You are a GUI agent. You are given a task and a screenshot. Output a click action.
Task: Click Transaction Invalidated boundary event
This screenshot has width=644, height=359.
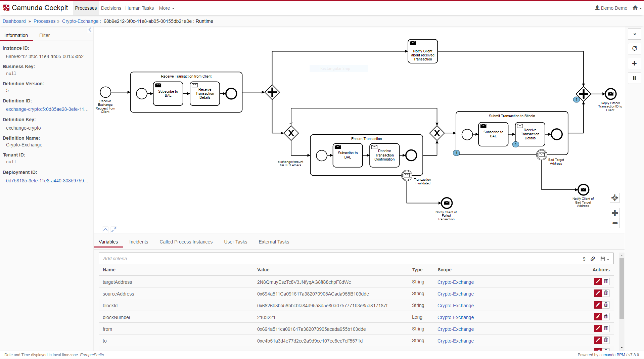(407, 175)
